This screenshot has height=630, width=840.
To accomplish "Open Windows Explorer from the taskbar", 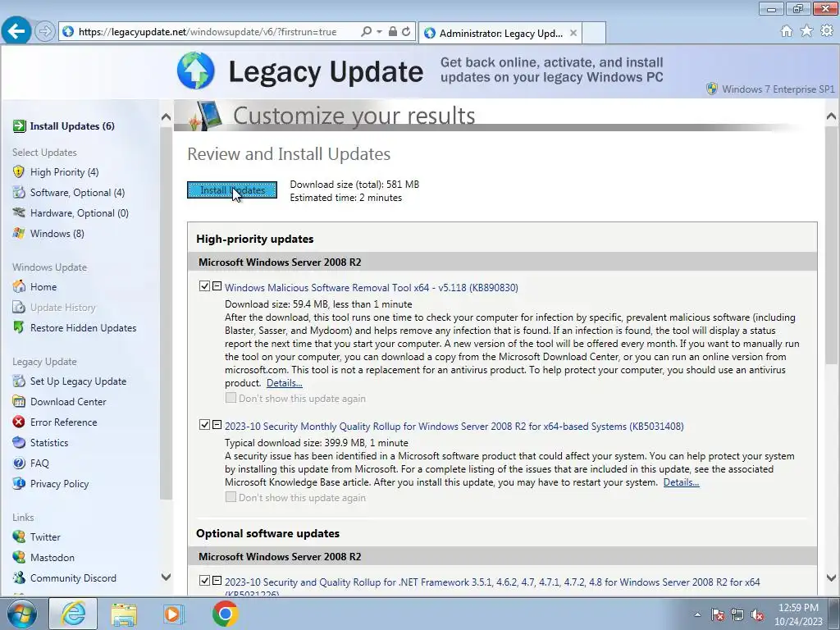I will (124, 614).
